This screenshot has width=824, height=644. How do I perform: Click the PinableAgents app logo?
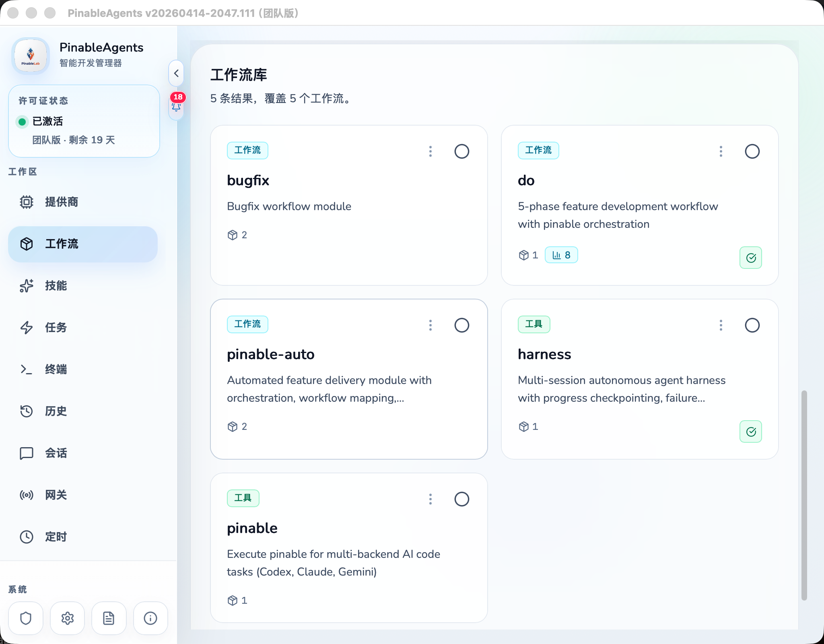pyautogui.click(x=31, y=56)
